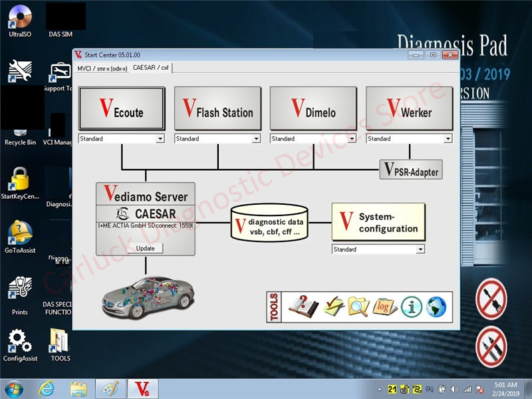Click the Vediamo taskbar button
The image size is (532, 399).
pos(143,389)
